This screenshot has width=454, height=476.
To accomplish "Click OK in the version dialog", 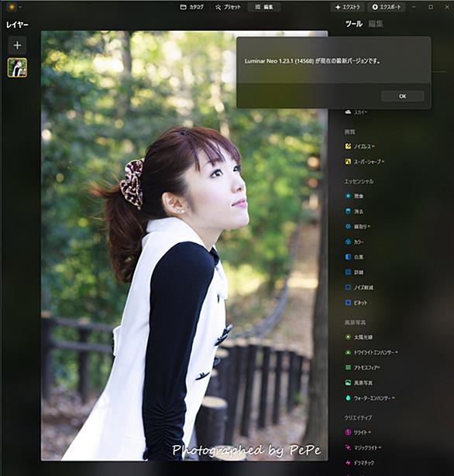I will tap(403, 96).
